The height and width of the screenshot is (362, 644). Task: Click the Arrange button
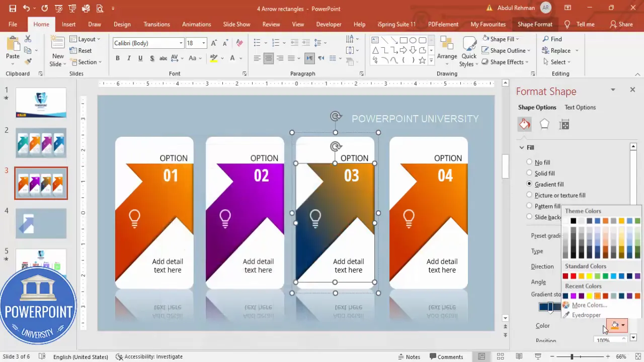point(447,50)
